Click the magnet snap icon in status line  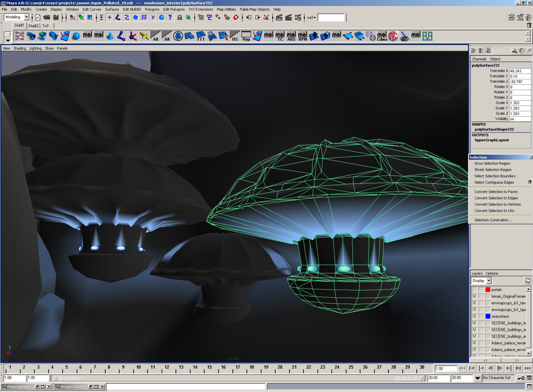point(236,18)
